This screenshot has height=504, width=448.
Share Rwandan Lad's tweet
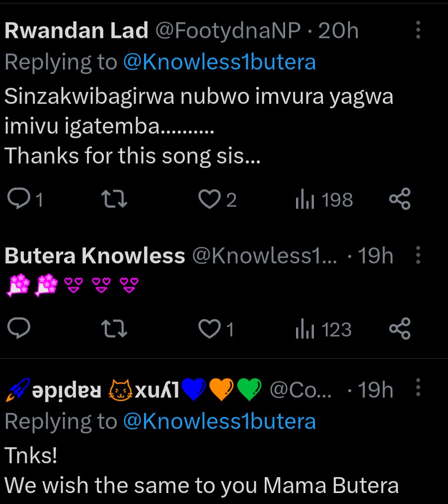point(400,199)
